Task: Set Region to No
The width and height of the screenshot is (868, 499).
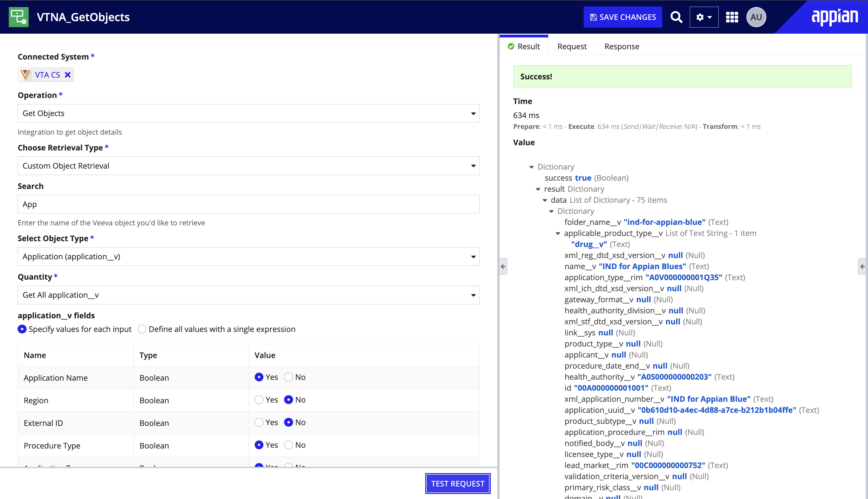Action: [289, 400]
